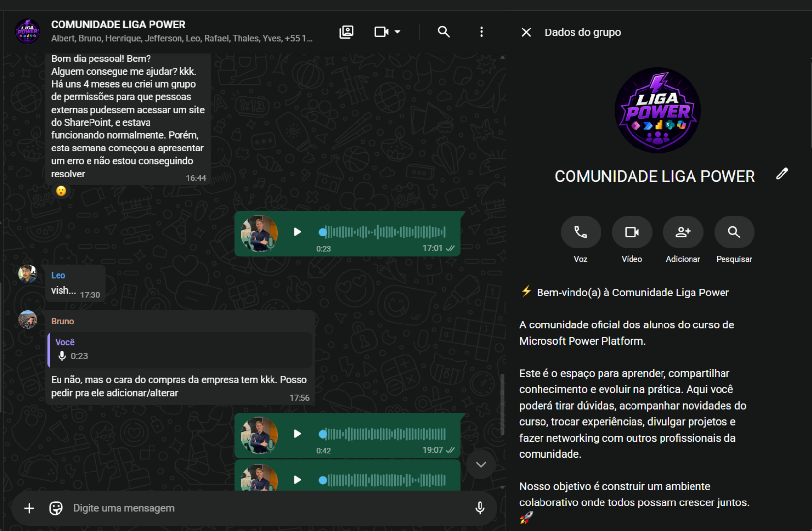Click read receipt checkmarks on the 19:07 message

click(x=450, y=450)
